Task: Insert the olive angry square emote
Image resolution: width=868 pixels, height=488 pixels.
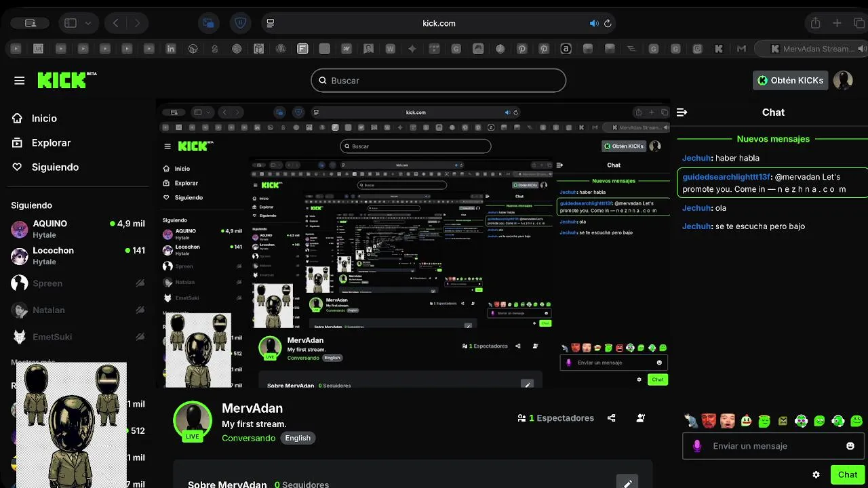Action: point(783,421)
